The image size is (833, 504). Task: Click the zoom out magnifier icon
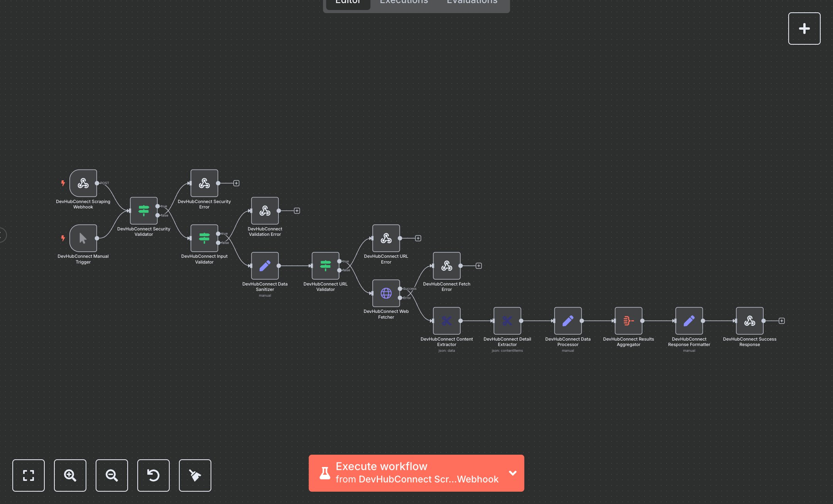point(112,475)
